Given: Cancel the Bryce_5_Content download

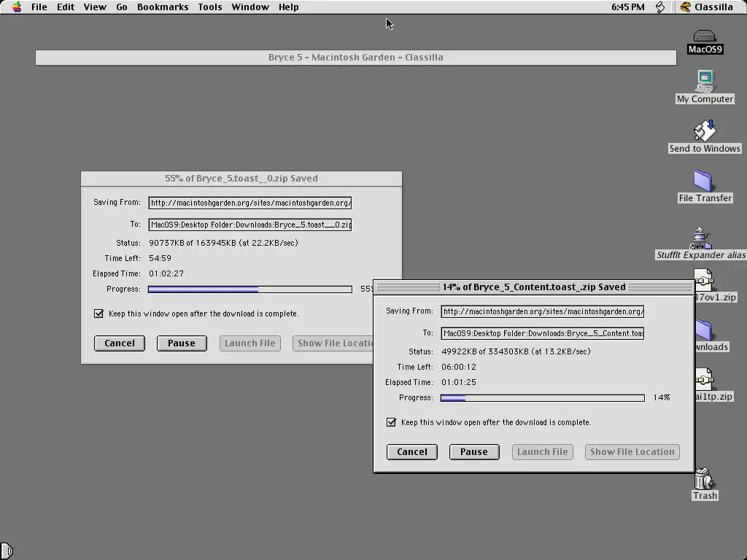Looking at the screenshot, I should [412, 452].
